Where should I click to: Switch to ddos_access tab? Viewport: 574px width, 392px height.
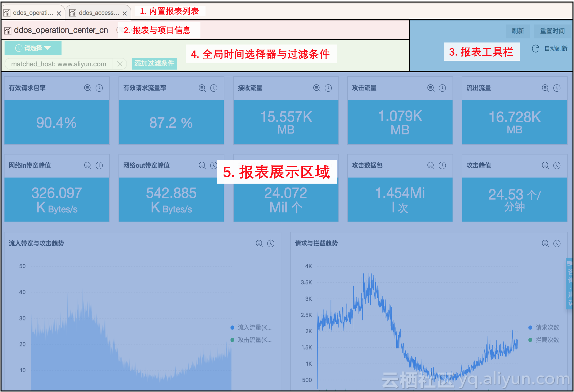point(98,13)
